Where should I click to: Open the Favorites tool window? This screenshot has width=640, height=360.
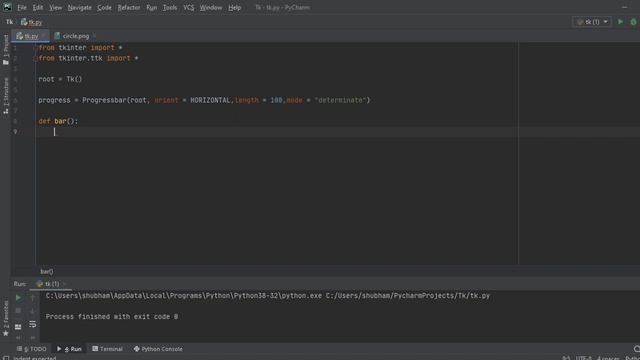(x=6, y=319)
